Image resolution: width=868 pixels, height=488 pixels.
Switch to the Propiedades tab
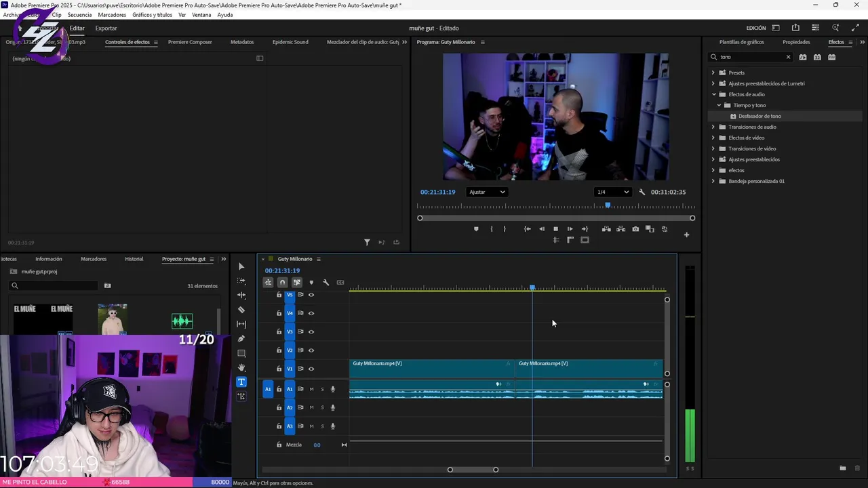pyautogui.click(x=796, y=42)
